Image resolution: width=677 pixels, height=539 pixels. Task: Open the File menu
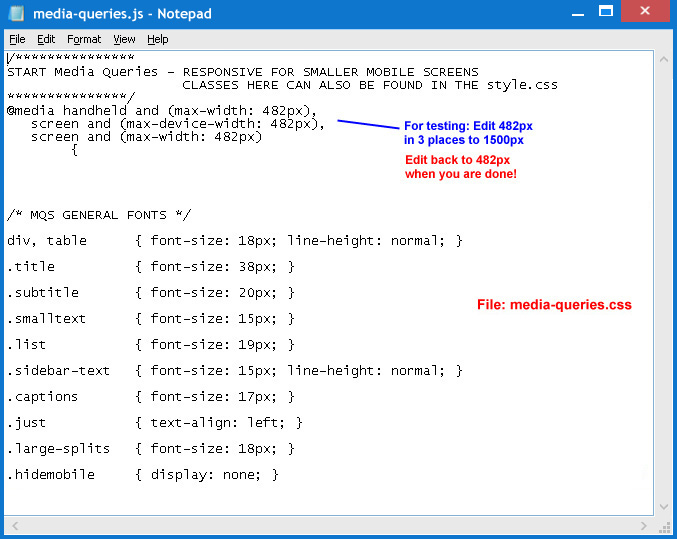17,39
